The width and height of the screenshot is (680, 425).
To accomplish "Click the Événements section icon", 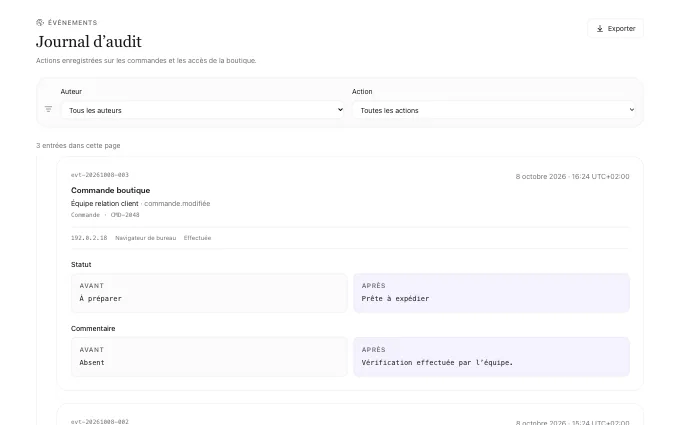I will click(40, 23).
